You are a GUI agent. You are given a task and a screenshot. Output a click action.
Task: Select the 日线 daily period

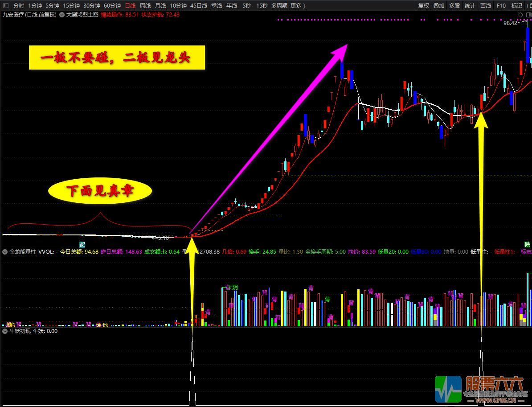pyautogui.click(x=130, y=5)
